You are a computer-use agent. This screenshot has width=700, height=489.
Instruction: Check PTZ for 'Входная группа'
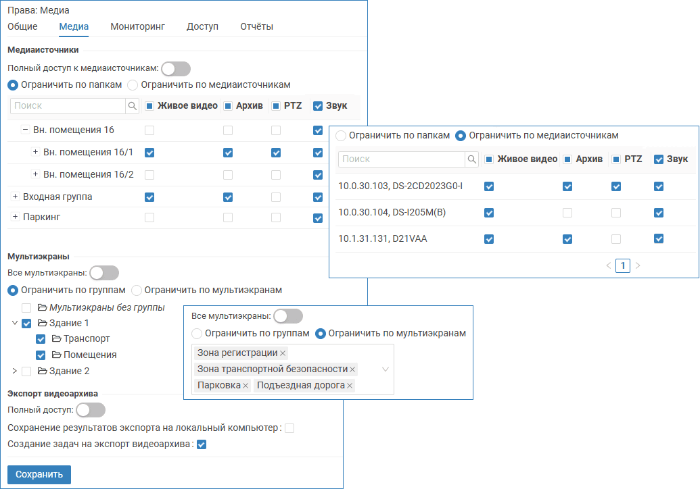tap(276, 197)
